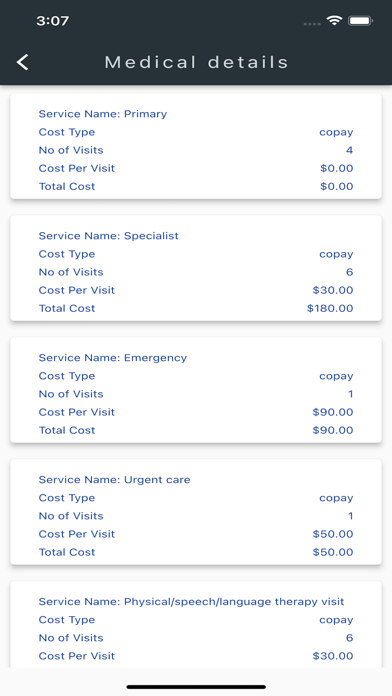The image size is (392, 696).
Task: Tap Primary's No of Visits value 4
Action: click(x=349, y=150)
